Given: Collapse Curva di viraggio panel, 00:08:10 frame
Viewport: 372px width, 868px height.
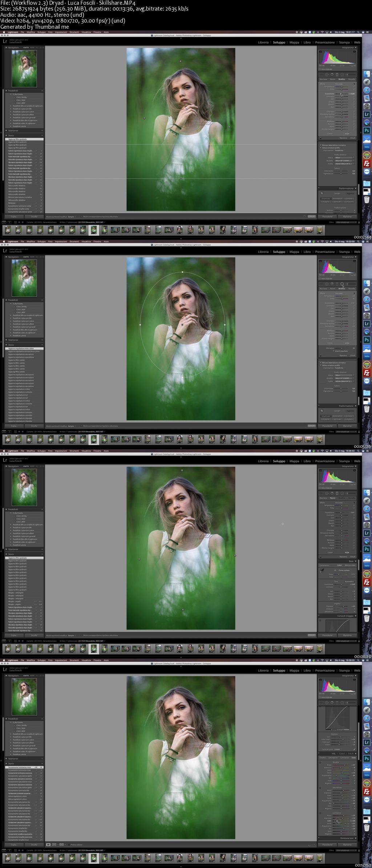Looking at the screenshot, I should 355,616.
